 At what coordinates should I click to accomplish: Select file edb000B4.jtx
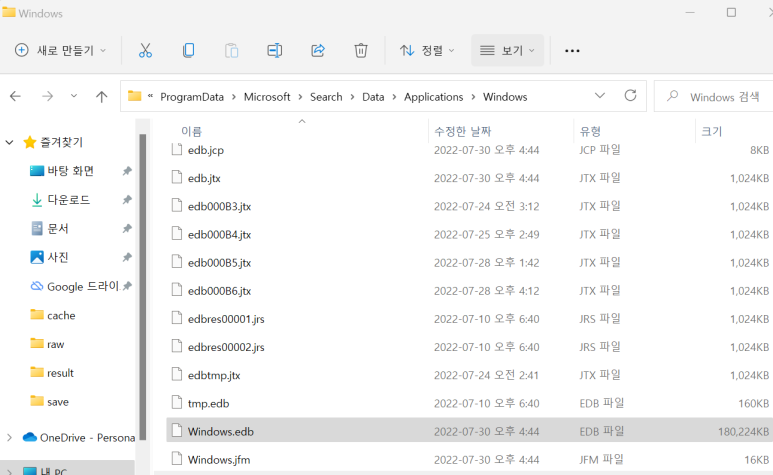[219, 234]
